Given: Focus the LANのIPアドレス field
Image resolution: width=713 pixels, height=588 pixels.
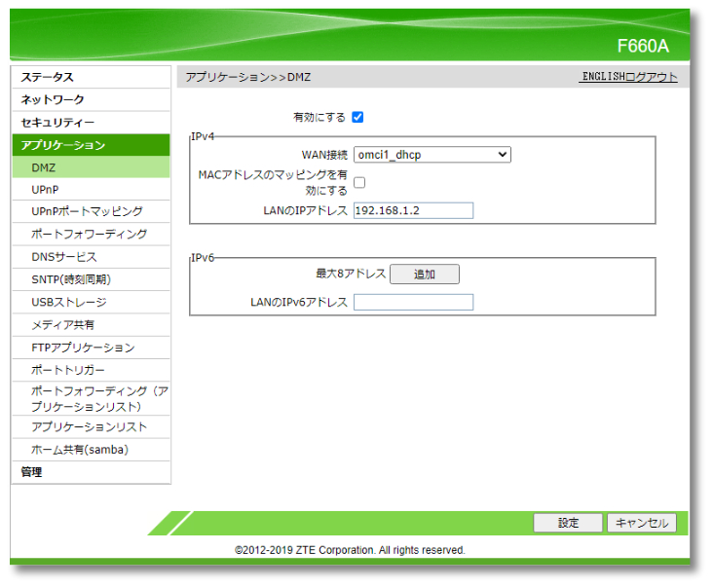Looking at the screenshot, I should tap(413, 210).
